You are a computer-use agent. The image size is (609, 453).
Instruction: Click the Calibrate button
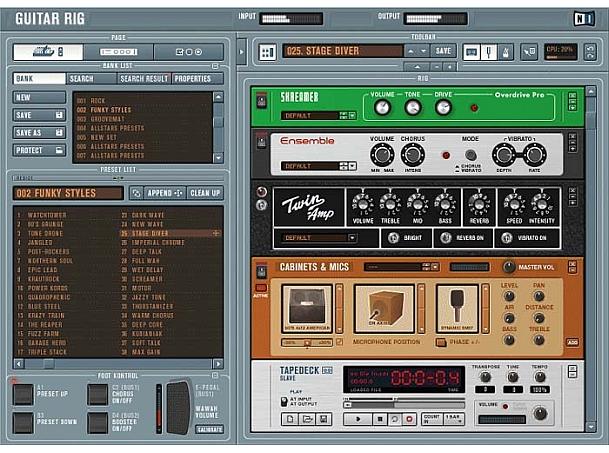click(x=209, y=429)
